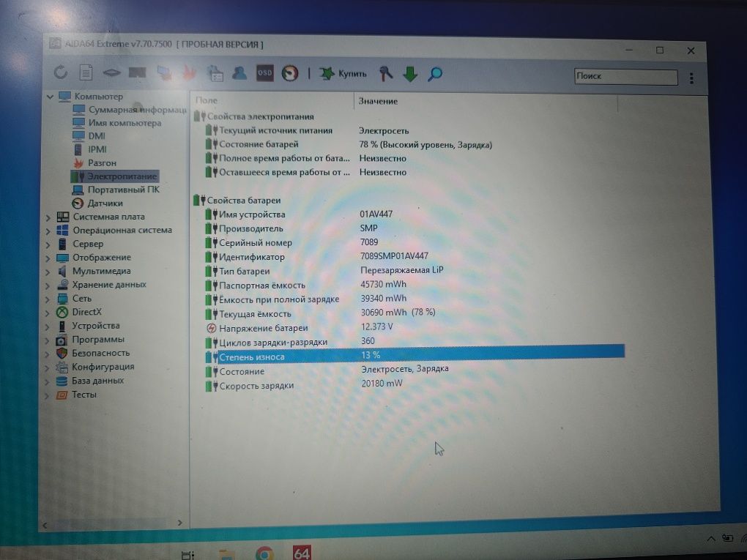Viewport: 747px width, 560px height.
Task: Expand the Сеть node
Action: click(x=48, y=299)
